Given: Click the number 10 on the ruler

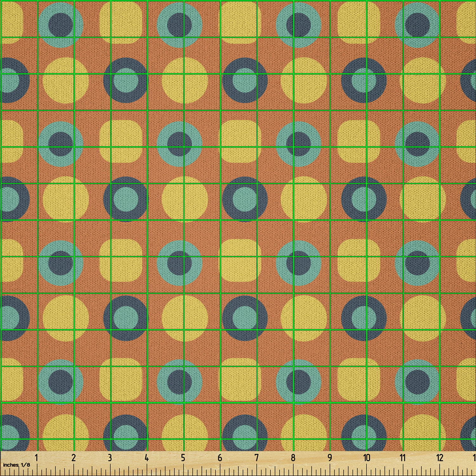Looking at the screenshot, I should click(x=367, y=458).
